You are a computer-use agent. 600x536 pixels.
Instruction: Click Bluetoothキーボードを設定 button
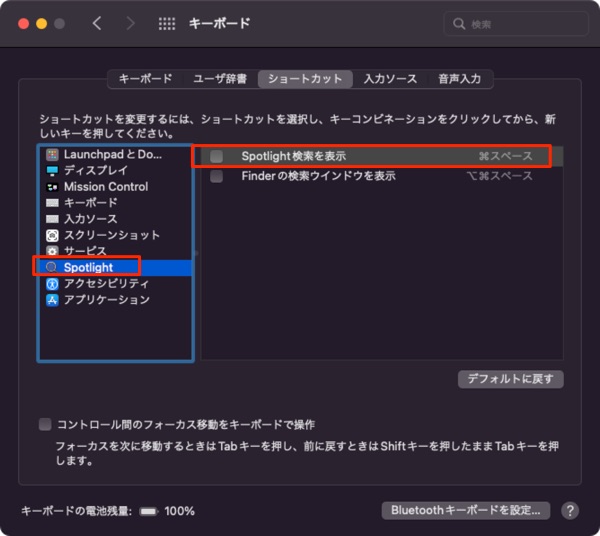click(466, 510)
